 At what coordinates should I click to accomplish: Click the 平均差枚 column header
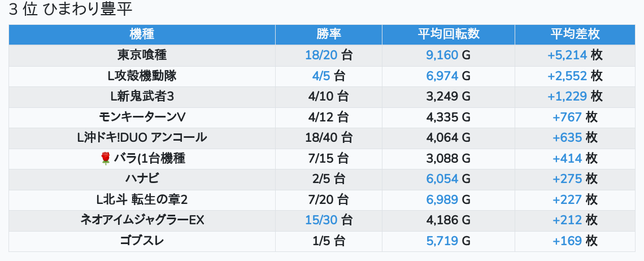coord(575,34)
